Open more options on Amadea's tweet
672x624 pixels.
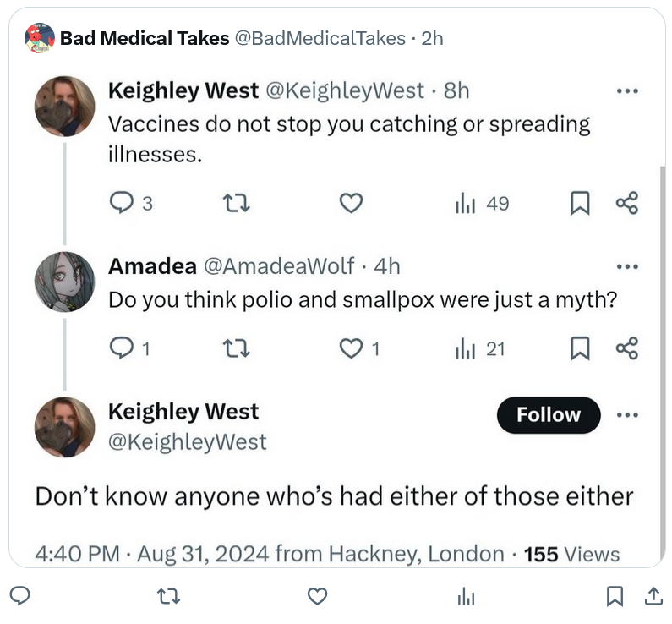coord(627,266)
